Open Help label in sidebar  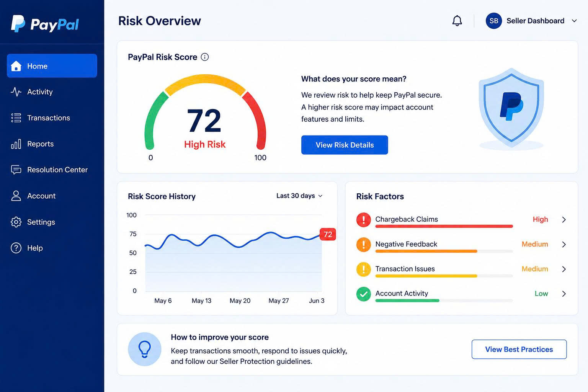(x=35, y=248)
